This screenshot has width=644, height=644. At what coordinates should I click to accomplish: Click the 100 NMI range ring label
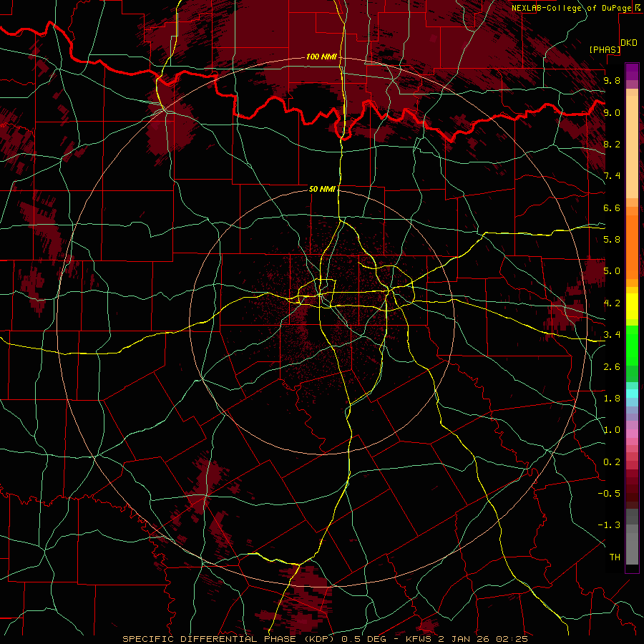point(321,57)
